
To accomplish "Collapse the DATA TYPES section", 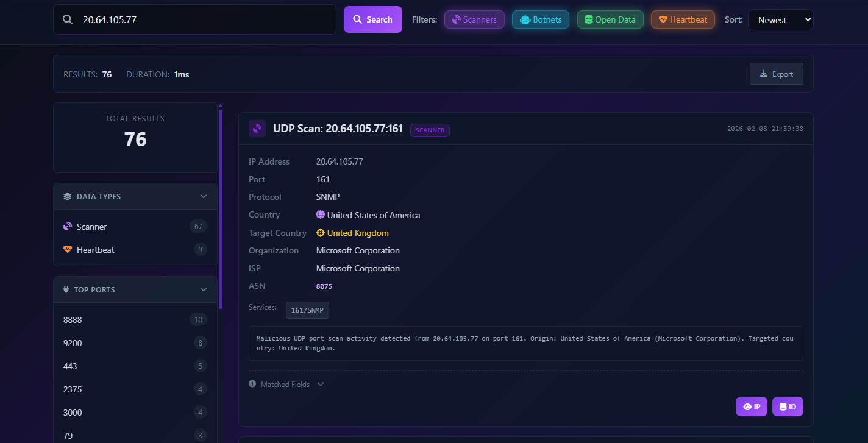I will [203, 196].
